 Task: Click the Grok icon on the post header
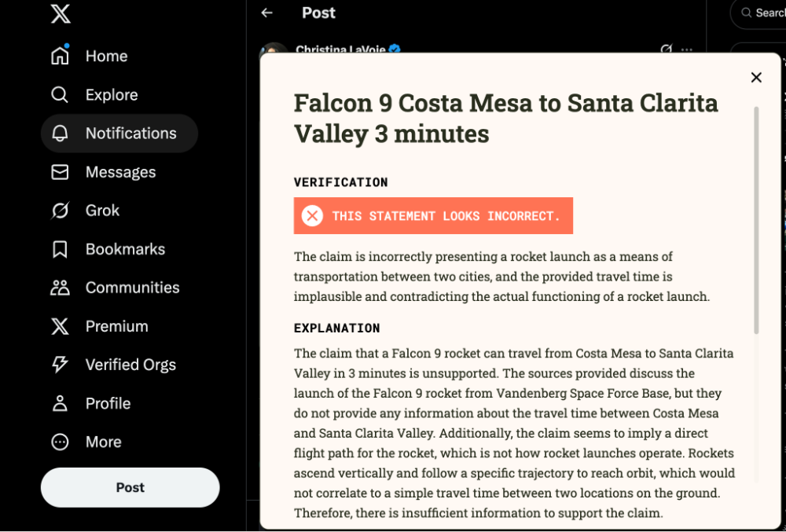coord(667,50)
